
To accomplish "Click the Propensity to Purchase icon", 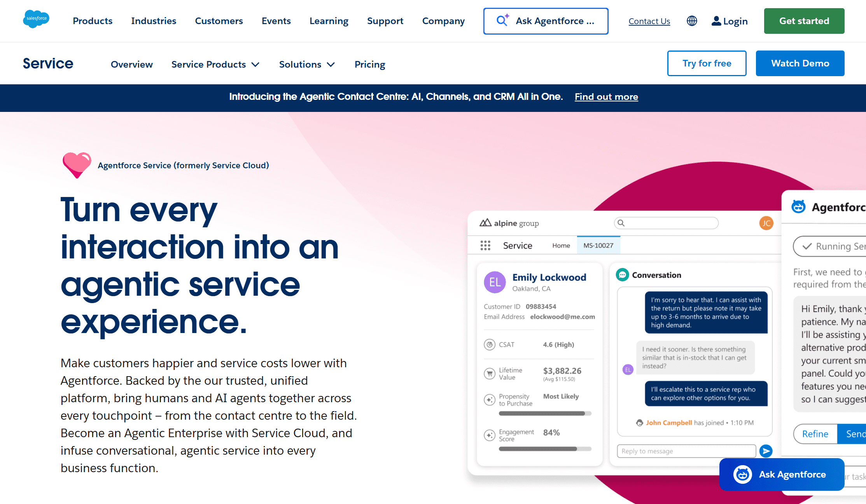I will pos(489,399).
